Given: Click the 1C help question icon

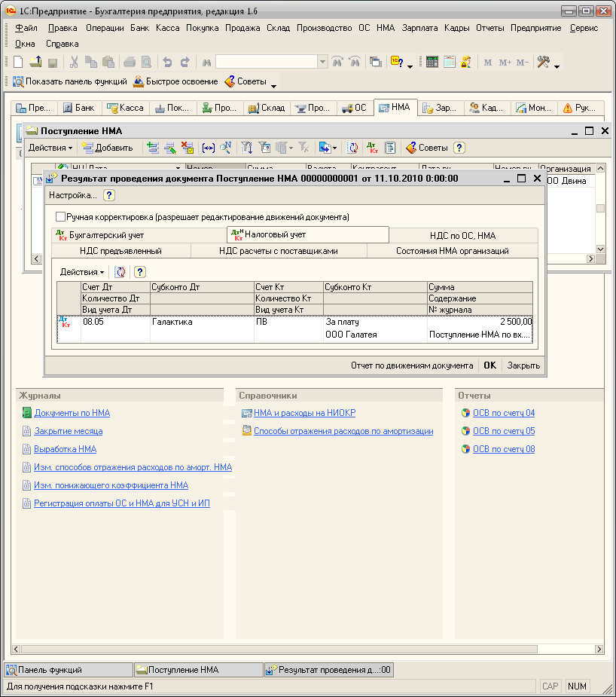Looking at the screenshot, I should click(397, 62).
